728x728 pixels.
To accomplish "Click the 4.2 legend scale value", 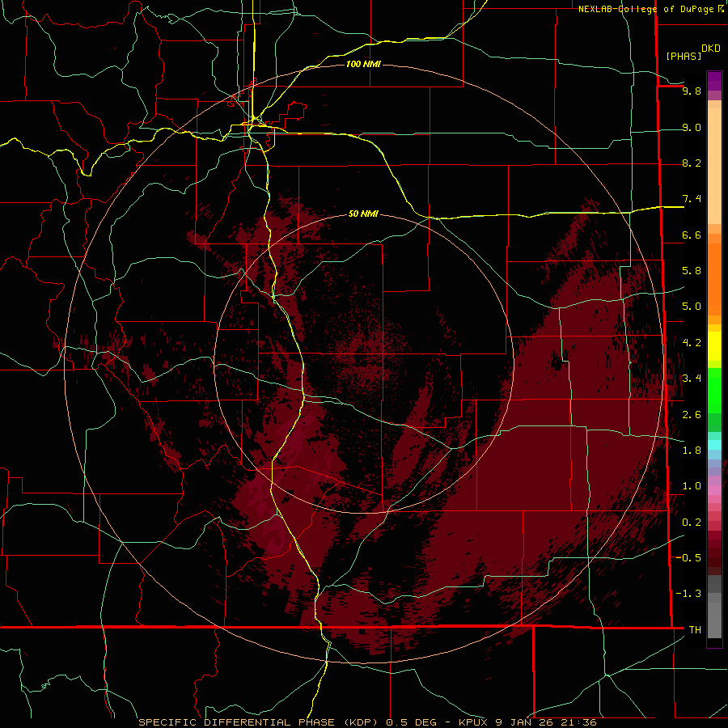I will (x=692, y=343).
